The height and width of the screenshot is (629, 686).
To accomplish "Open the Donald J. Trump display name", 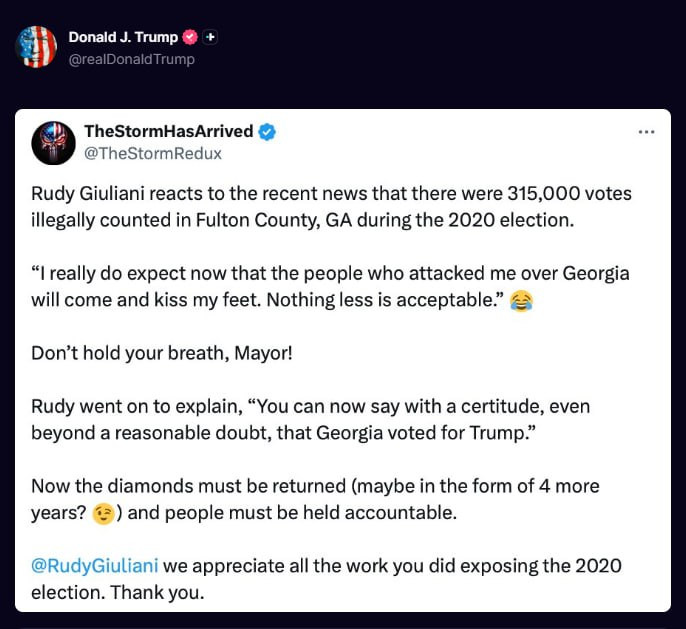I will (x=123, y=37).
